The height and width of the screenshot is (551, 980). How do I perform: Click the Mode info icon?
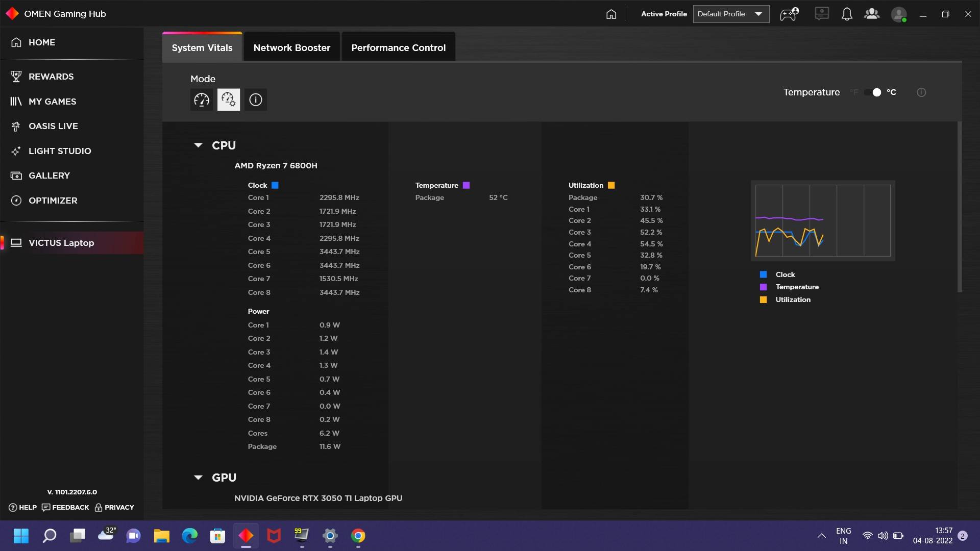255,99
